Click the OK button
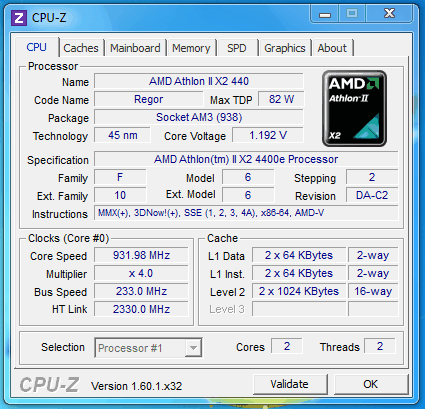This screenshot has width=425, height=409. coord(371,384)
